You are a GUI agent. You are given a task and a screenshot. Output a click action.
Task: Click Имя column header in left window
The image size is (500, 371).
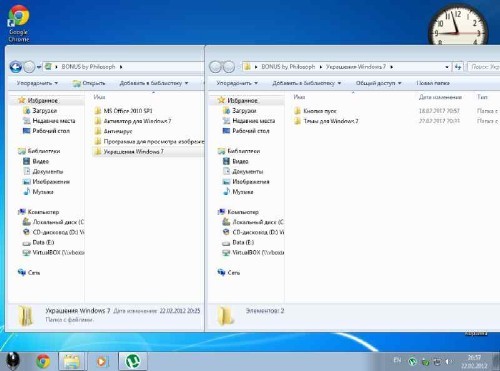99,97
